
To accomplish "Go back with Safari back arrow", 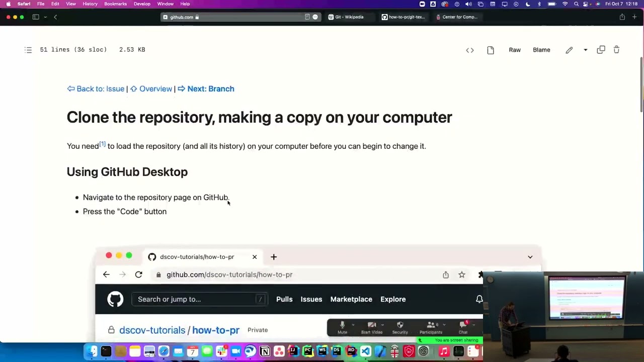I will [x=55, y=17].
